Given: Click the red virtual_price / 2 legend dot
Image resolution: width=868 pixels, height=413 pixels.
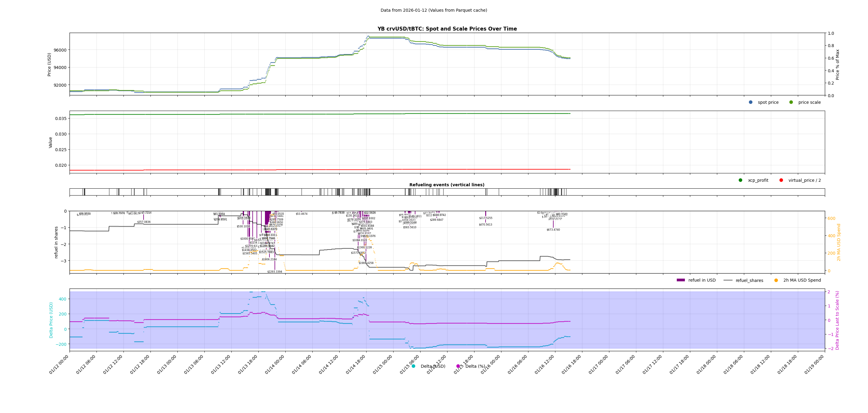Looking at the screenshot, I should (x=781, y=180).
